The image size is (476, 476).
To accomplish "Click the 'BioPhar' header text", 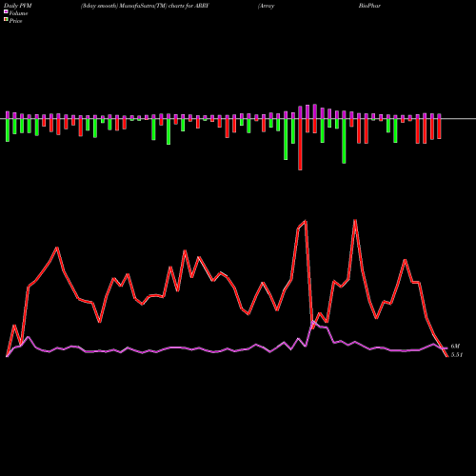I will (x=369, y=6).
